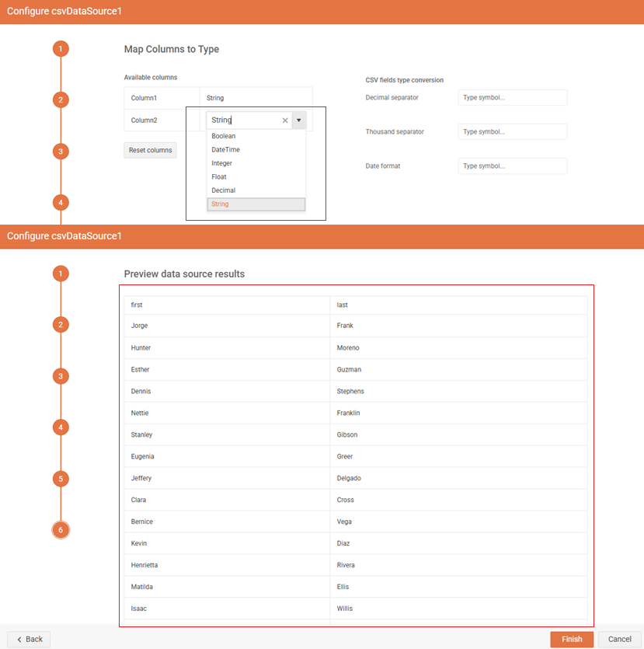This screenshot has width=644, height=649.
Task: Select the 'Matilda' cell
Action: (227, 587)
